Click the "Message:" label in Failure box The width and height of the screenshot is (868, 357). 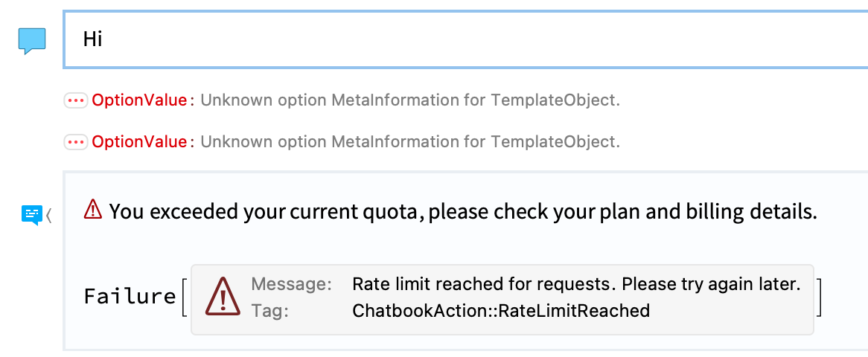tap(291, 285)
